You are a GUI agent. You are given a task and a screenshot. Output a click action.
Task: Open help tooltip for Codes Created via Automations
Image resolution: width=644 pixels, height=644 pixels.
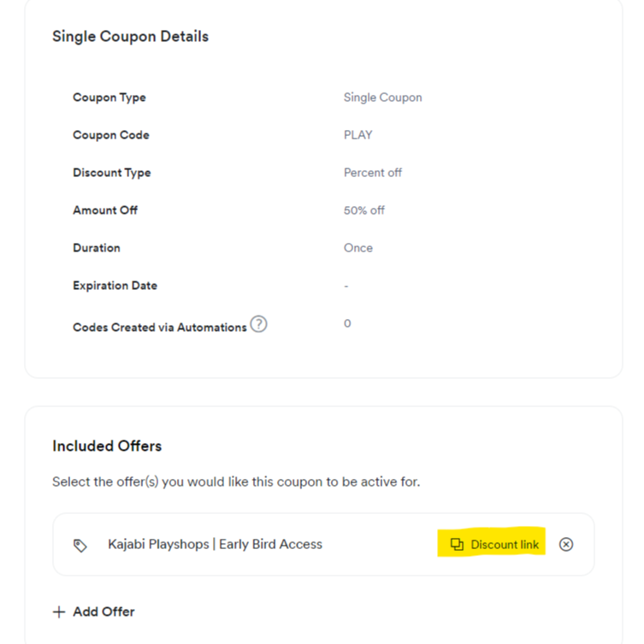click(x=259, y=324)
